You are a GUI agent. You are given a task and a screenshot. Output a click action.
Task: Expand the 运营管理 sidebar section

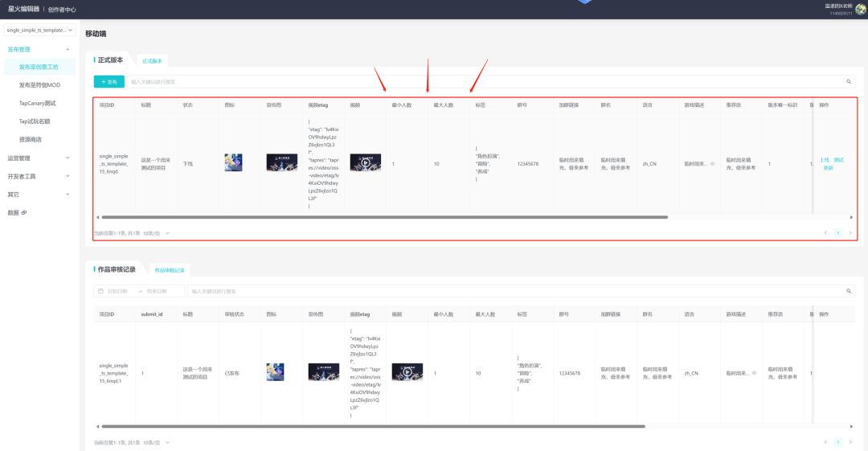[x=39, y=158]
